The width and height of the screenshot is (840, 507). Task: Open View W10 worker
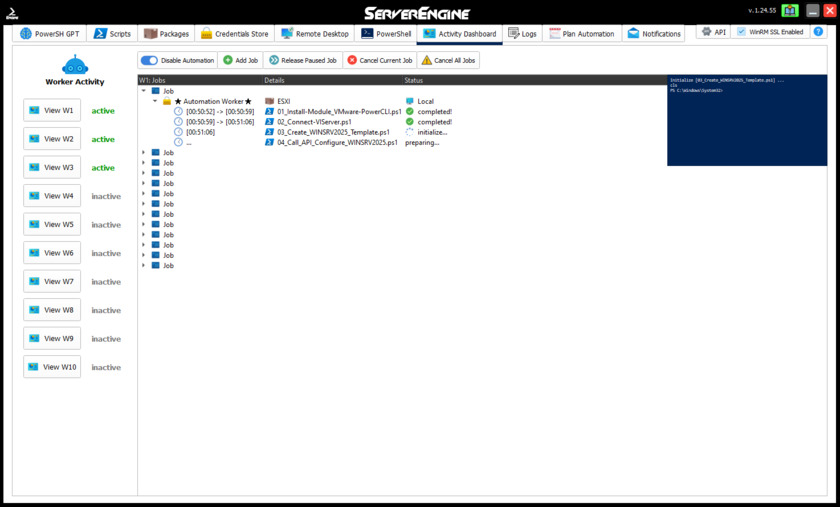(52, 367)
